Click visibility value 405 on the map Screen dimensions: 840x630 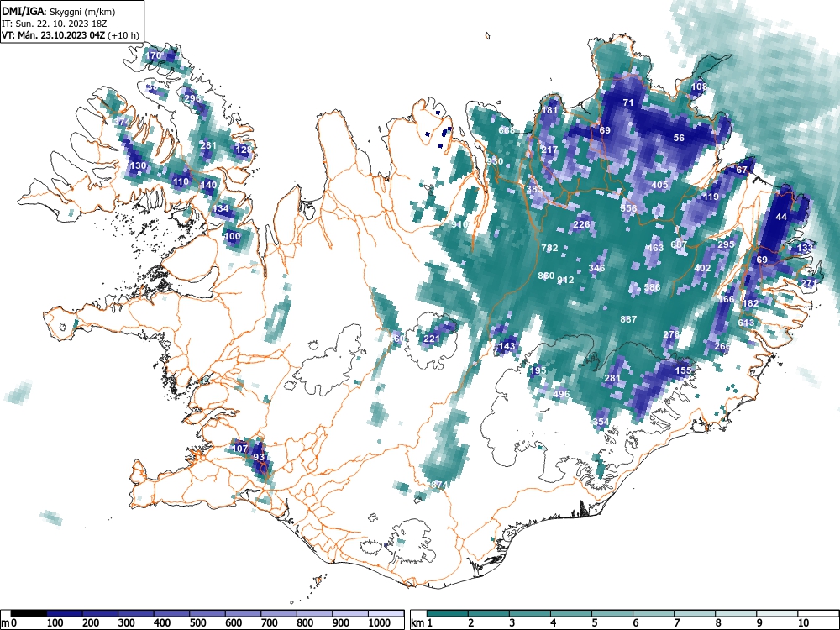click(659, 185)
